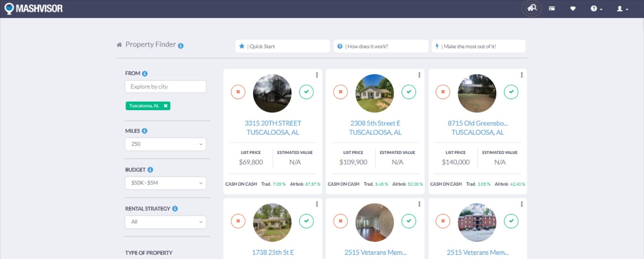
Task: Approve the 8715 Old Greensboro property
Action: (x=511, y=92)
